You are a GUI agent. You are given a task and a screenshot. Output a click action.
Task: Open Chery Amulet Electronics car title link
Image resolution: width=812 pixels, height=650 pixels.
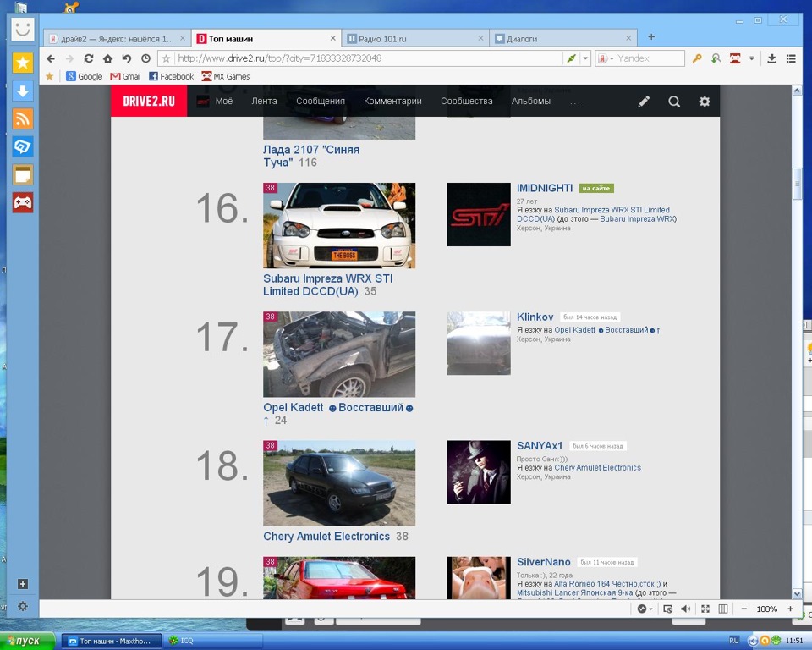pos(326,537)
